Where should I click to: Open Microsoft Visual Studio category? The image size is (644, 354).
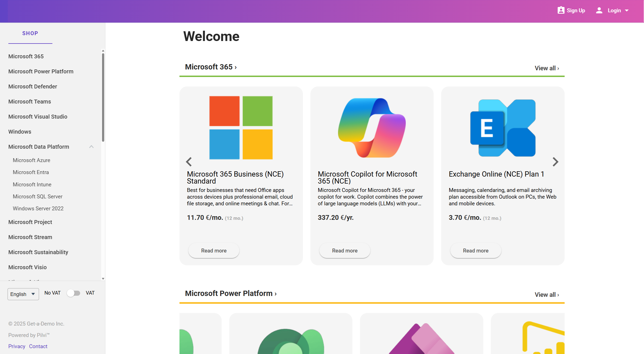(38, 117)
